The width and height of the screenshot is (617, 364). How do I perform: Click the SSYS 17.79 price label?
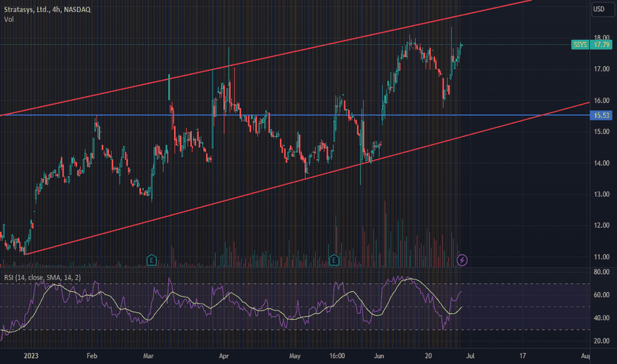591,44
